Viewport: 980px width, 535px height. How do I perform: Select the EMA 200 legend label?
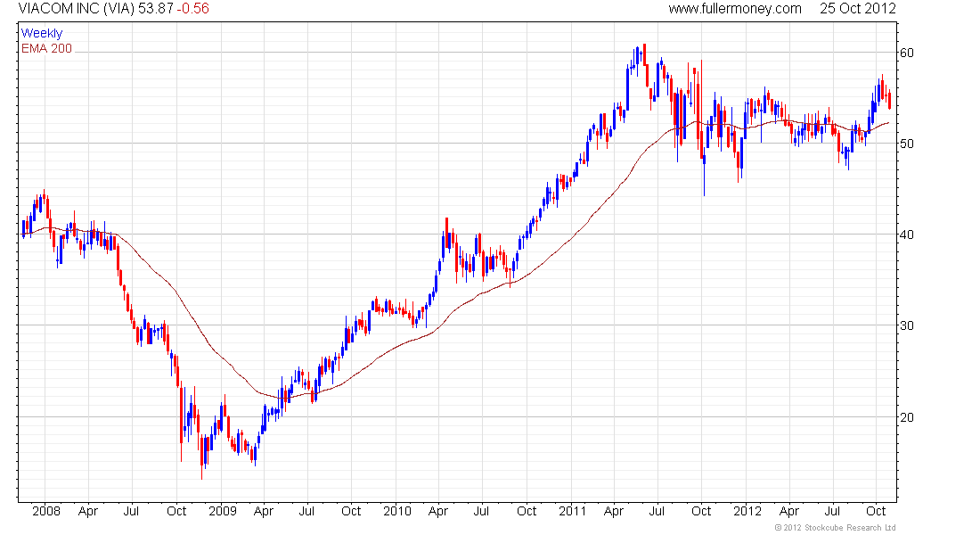tap(46, 48)
